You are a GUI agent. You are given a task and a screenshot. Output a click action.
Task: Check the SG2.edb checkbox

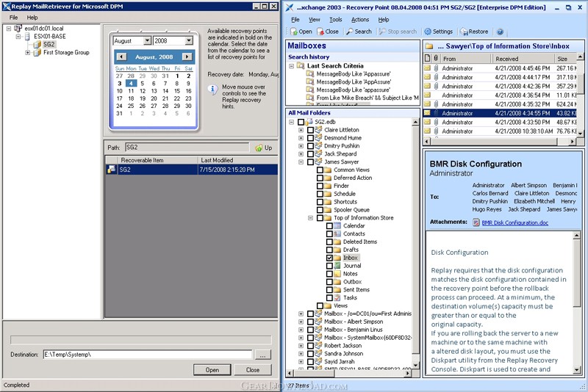tap(301, 122)
